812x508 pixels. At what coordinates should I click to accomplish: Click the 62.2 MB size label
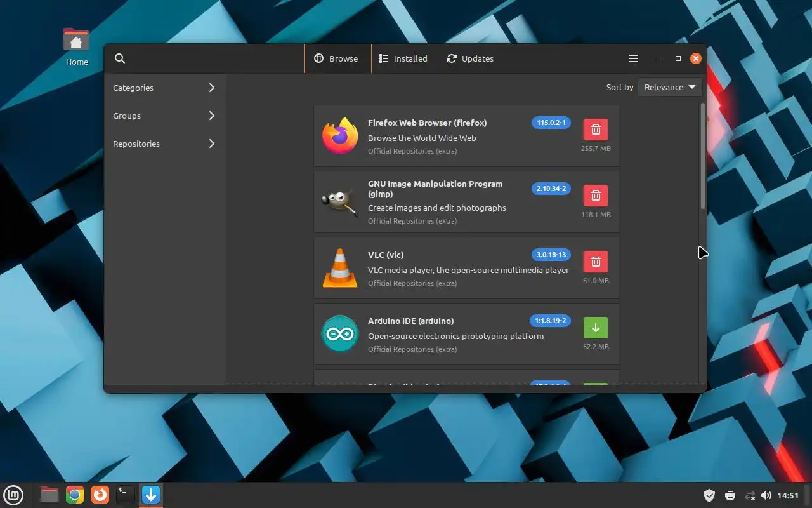point(596,347)
